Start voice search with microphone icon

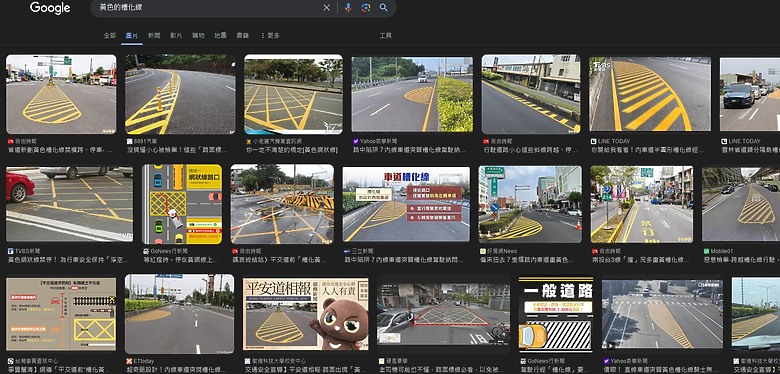(x=348, y=7)
